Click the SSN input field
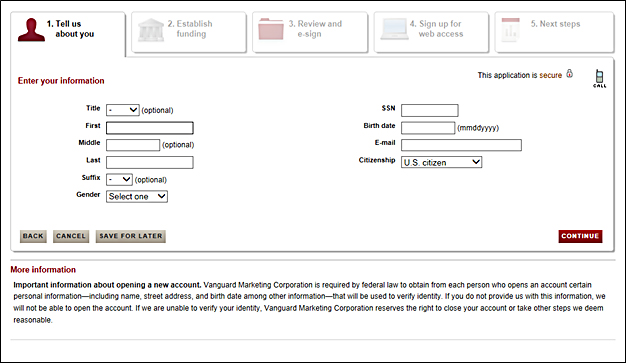This screenshot has height=363, width=628. (430, 110)
